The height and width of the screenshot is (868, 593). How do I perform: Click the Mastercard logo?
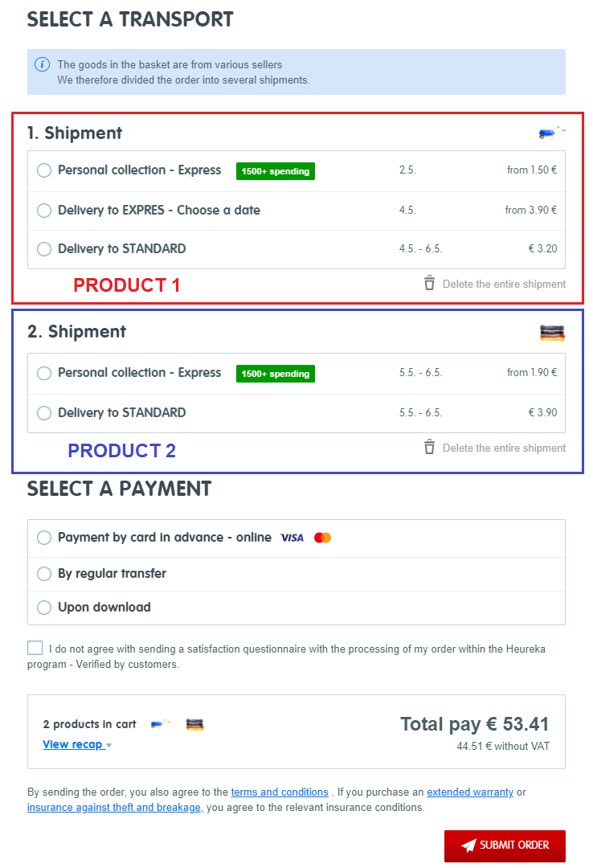click(x=323, y=538)
